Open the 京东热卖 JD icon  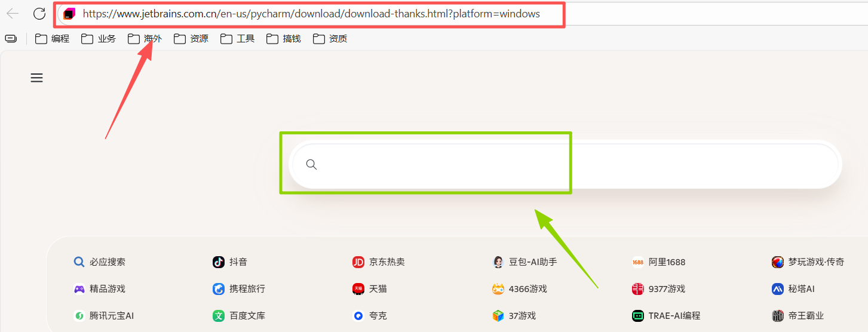click(x=358, y=262)
